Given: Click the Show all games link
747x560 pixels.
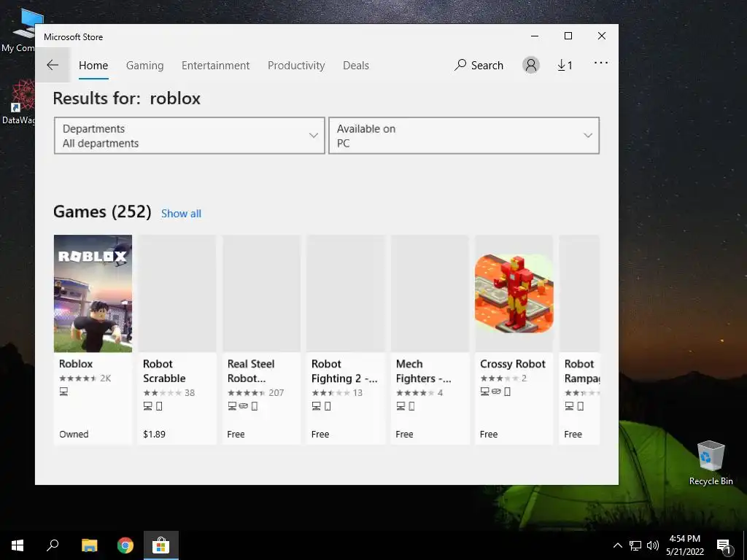Looking at the screenshot, I should pos(181,214).
